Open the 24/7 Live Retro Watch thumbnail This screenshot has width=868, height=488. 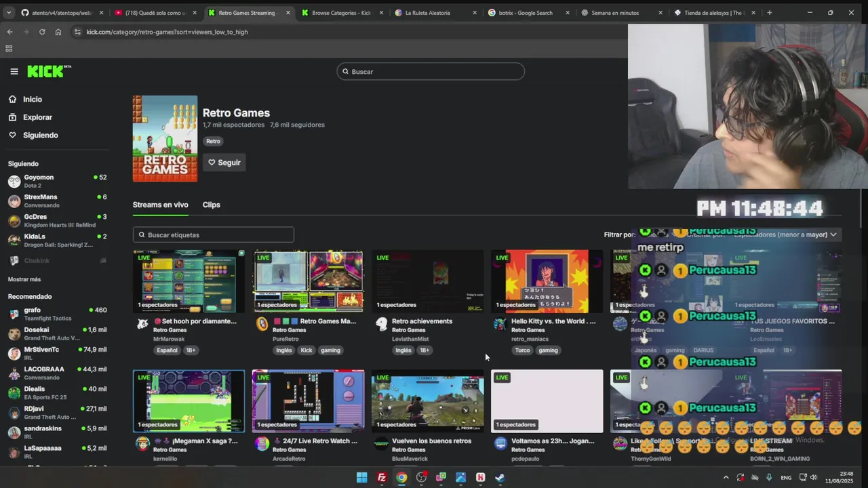(x=309, y=401)
